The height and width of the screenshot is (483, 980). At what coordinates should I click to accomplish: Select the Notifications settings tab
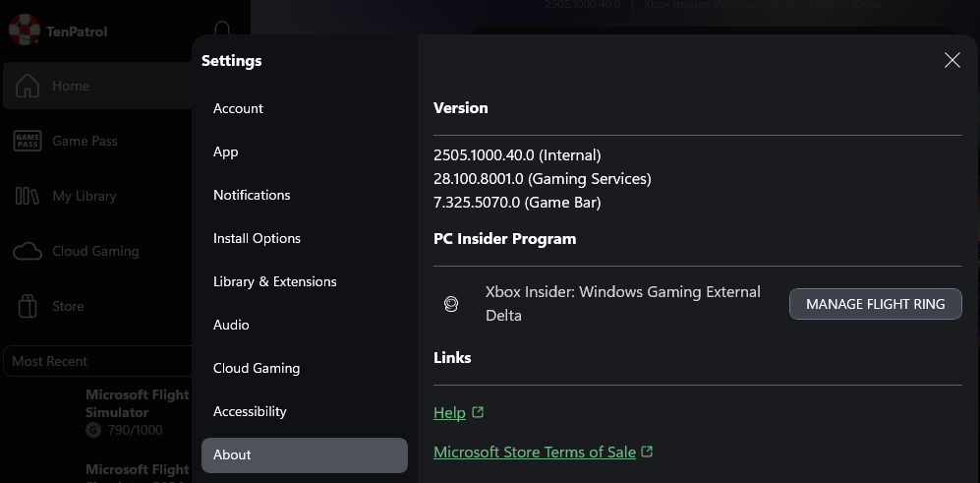point(252,195)
